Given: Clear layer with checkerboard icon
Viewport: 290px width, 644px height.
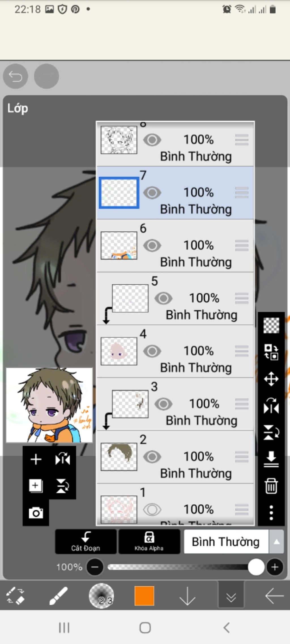Looking at the screenshot, I should click(x=271, y=325).
